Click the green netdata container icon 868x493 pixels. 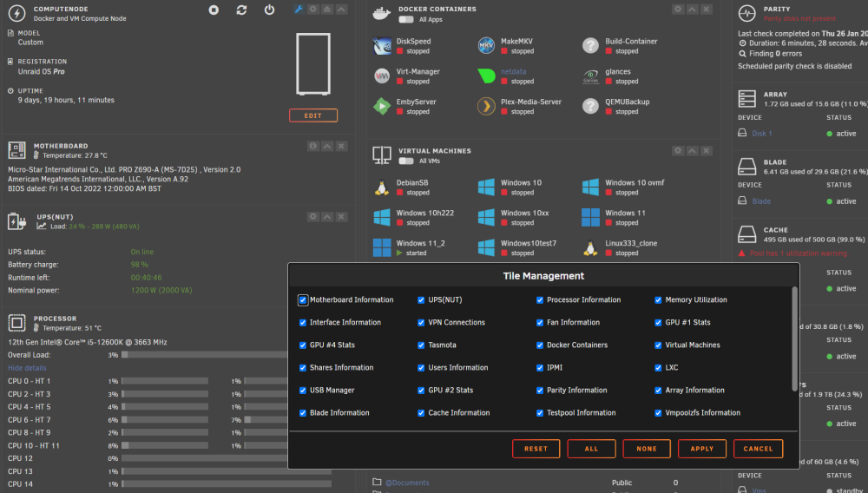click(x=486, y=76)
